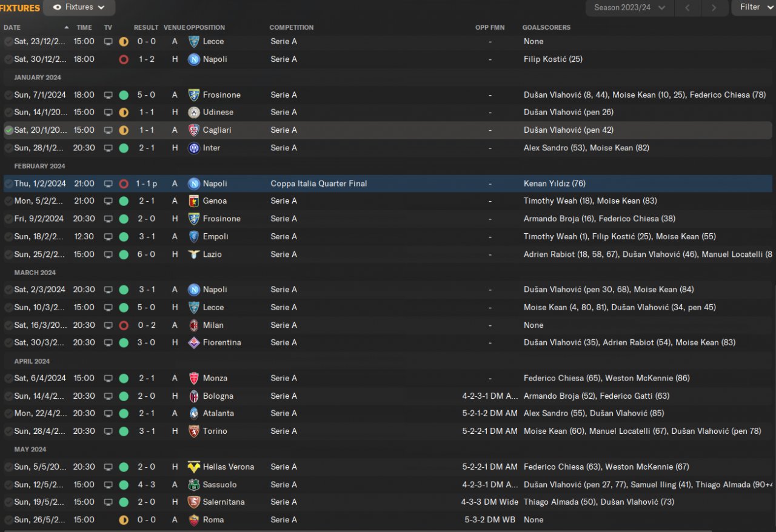Viewport: 776px width, 532px height.
Task: Click the 4 - 3 result against Sassuolo
Action: coord(146,485)
